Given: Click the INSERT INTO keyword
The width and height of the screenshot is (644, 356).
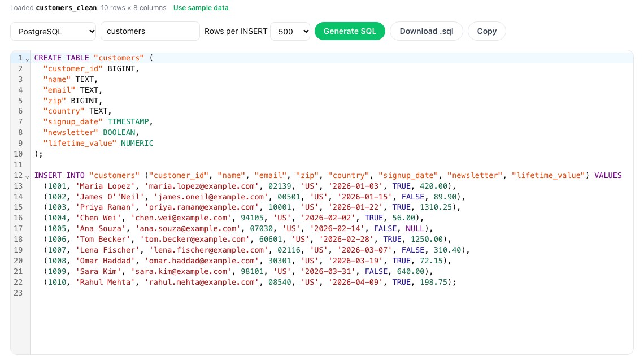Looking at the screenshot, I should tap(59, 175).
